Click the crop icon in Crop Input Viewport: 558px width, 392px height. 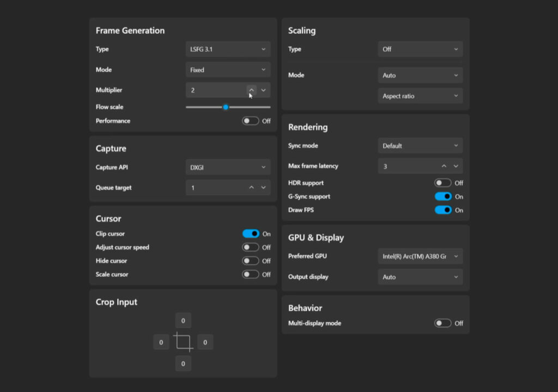[x=183, y=342]
